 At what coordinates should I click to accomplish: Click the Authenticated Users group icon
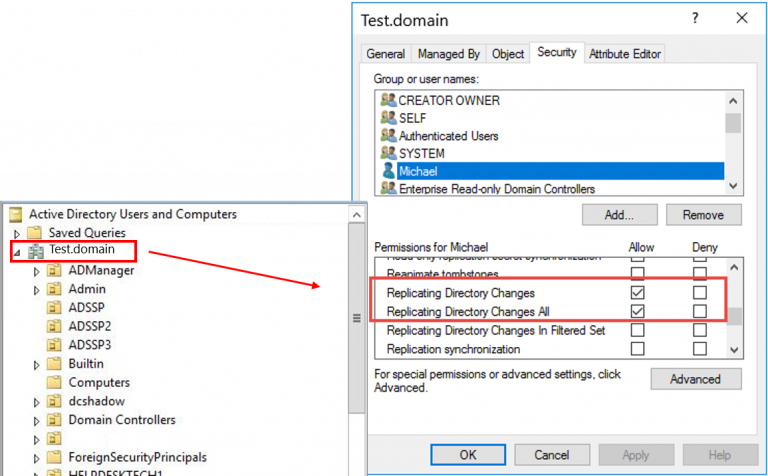388,136
